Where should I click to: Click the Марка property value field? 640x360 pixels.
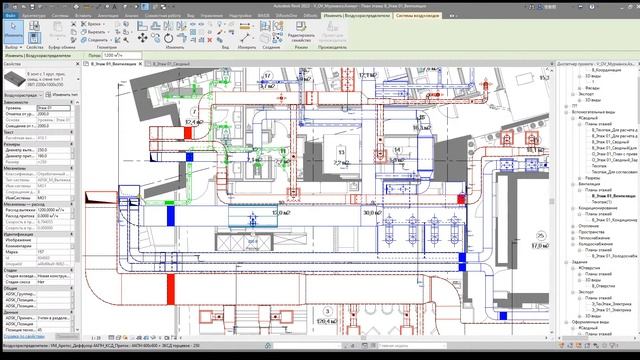pos(53,252)
